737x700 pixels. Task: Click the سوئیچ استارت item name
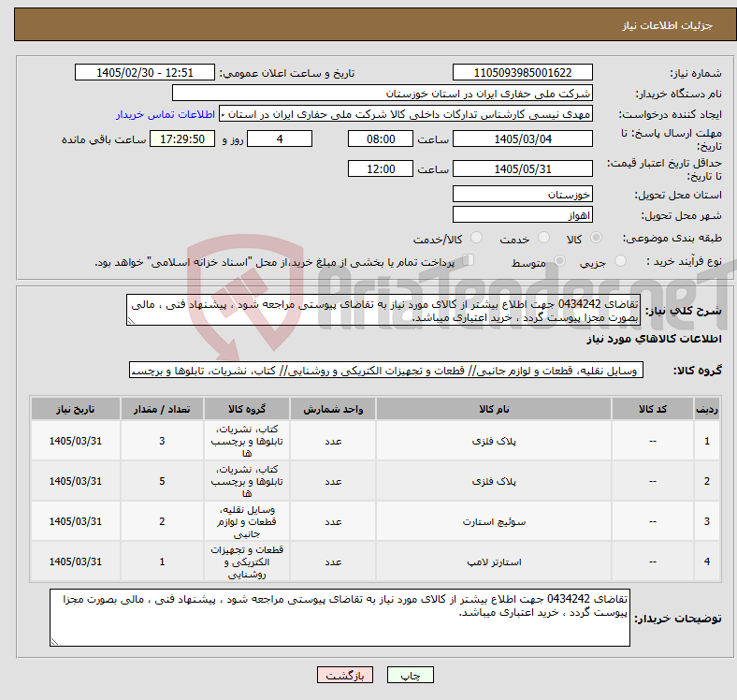[x=494, y=521]
